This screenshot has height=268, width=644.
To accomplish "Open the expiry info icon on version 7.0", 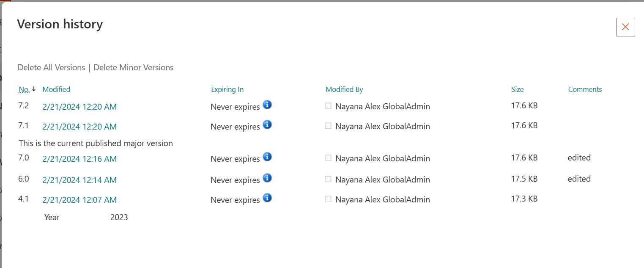I will point(267,157).
